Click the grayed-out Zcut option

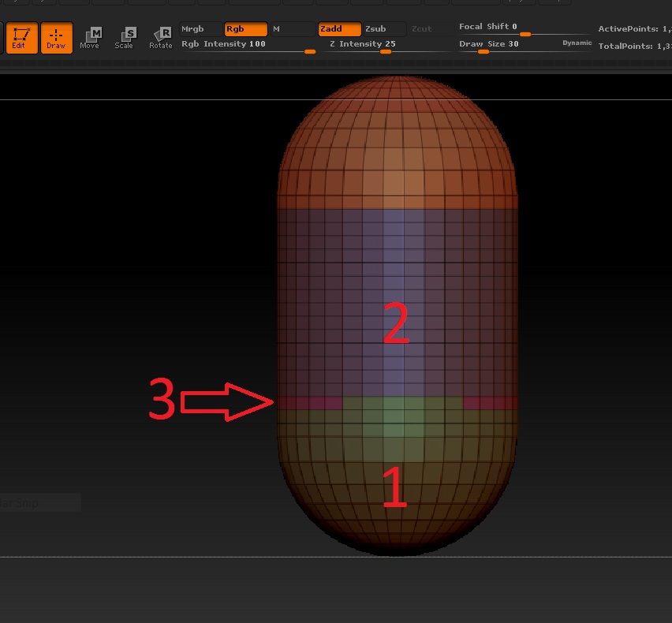[x=422, y=28]
